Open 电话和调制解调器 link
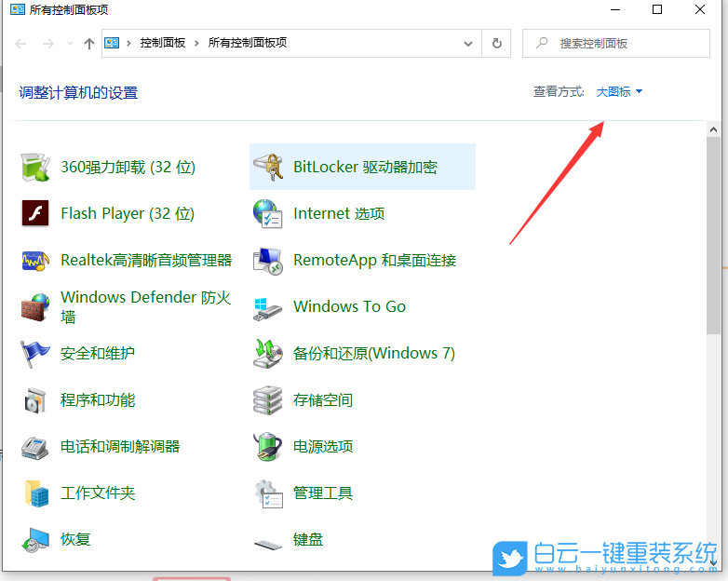Screen dimensions: 728x581 pyautogui.click(x=120, y=446)
